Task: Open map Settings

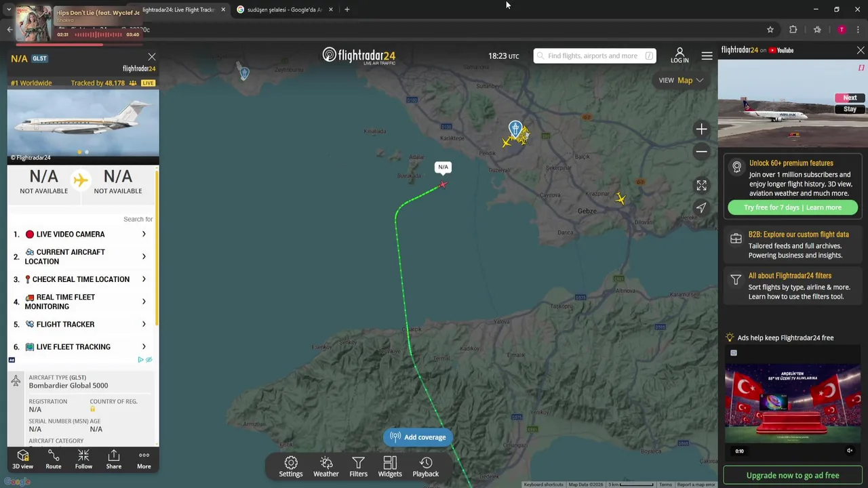Action: pos(291,466)
